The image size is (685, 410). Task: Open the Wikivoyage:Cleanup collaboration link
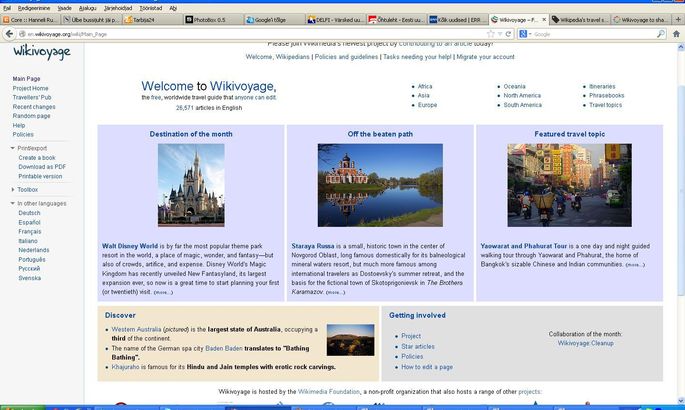pos(585,343)
